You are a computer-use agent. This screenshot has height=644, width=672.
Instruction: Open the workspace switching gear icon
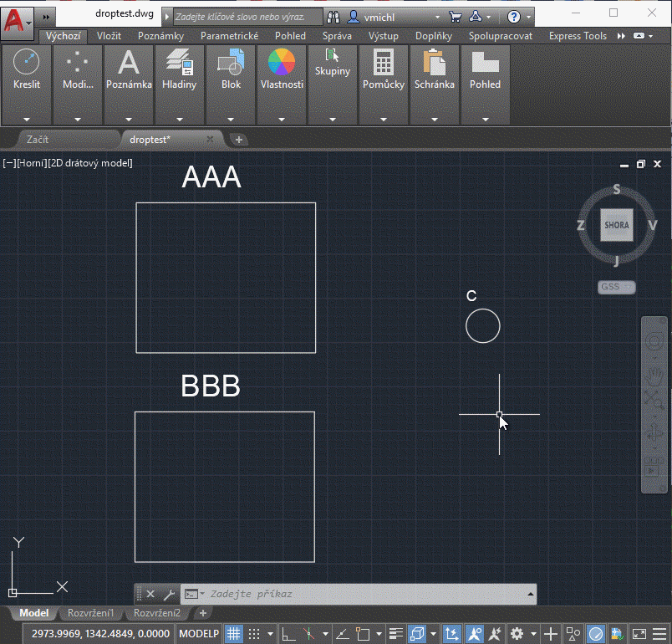point(517,634)
